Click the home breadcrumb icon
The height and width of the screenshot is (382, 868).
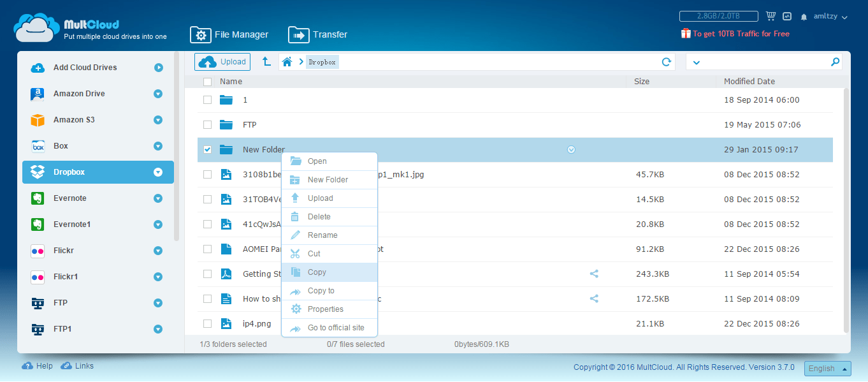287,61
